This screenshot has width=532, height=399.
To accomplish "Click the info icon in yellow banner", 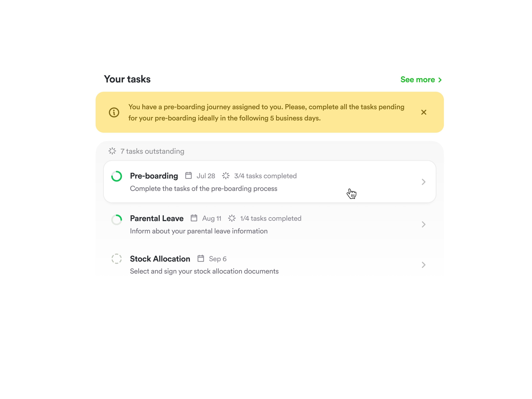I will click(x=114, y=112).
